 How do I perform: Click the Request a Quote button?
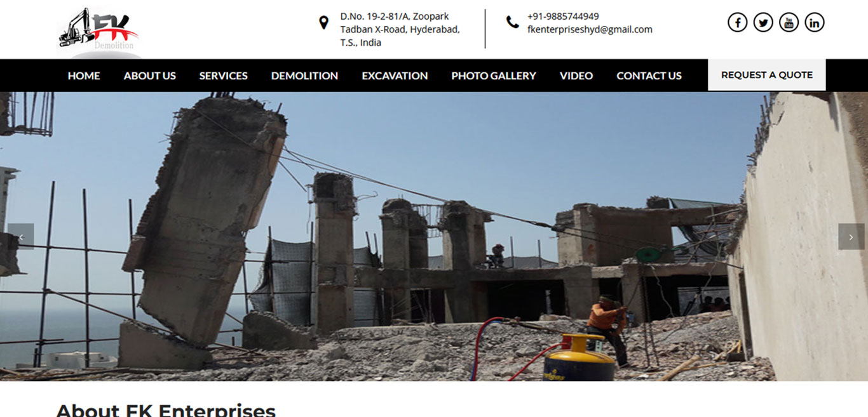click(x=767, y=75)
